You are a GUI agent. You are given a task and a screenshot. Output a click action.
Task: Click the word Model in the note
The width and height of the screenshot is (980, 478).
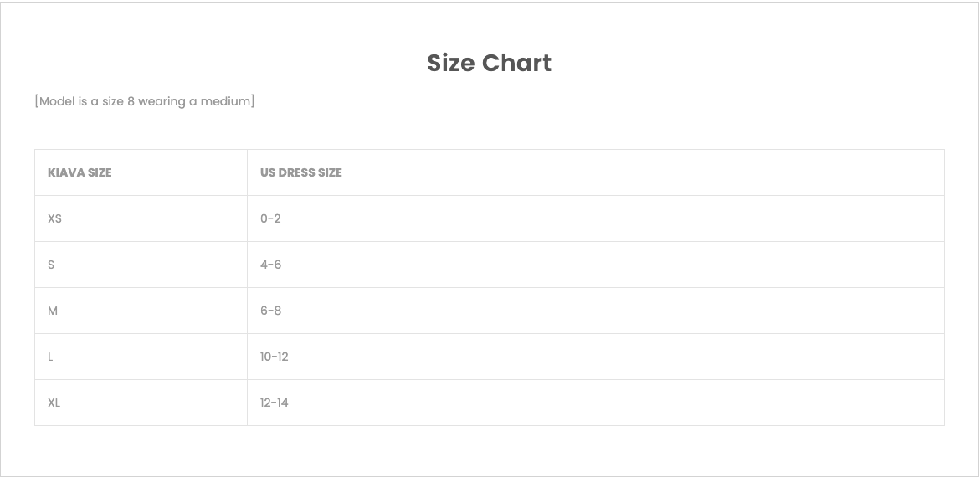pos(57,101)
